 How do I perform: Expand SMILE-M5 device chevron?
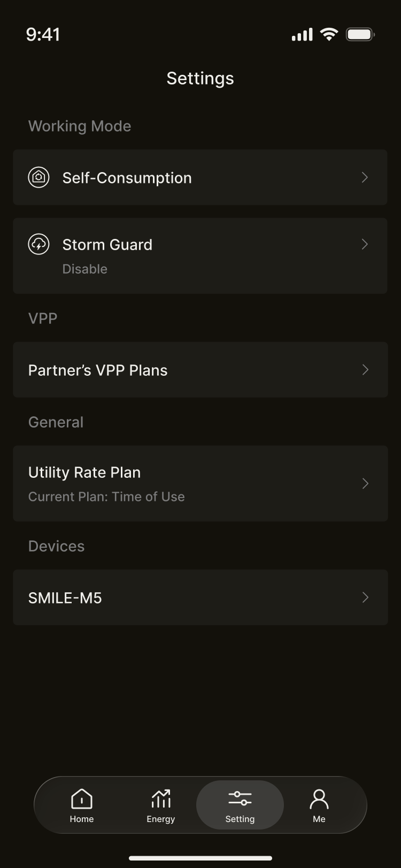(x=365, y=598)
